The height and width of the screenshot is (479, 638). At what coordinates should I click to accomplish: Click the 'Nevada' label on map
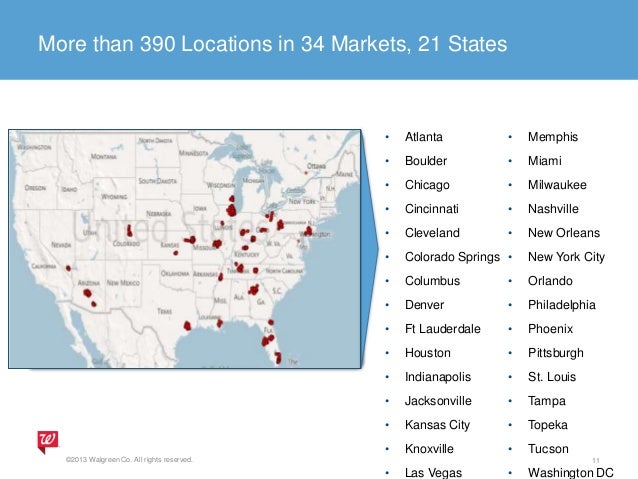coord(61,245)
